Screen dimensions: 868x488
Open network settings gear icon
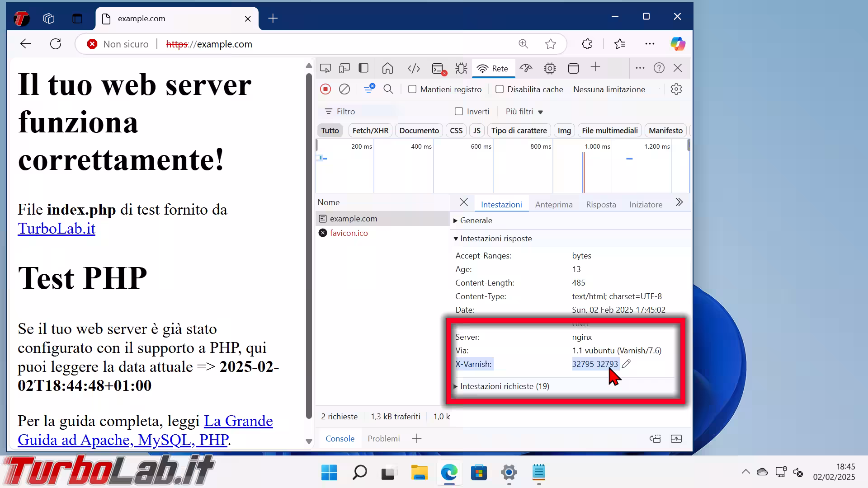(x=676, y=89)
